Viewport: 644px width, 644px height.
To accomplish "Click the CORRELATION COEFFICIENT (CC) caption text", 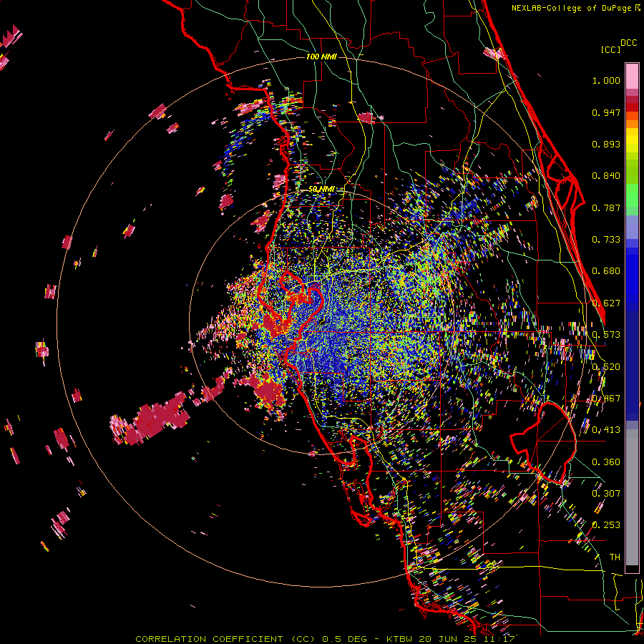I will pos(225,639).
